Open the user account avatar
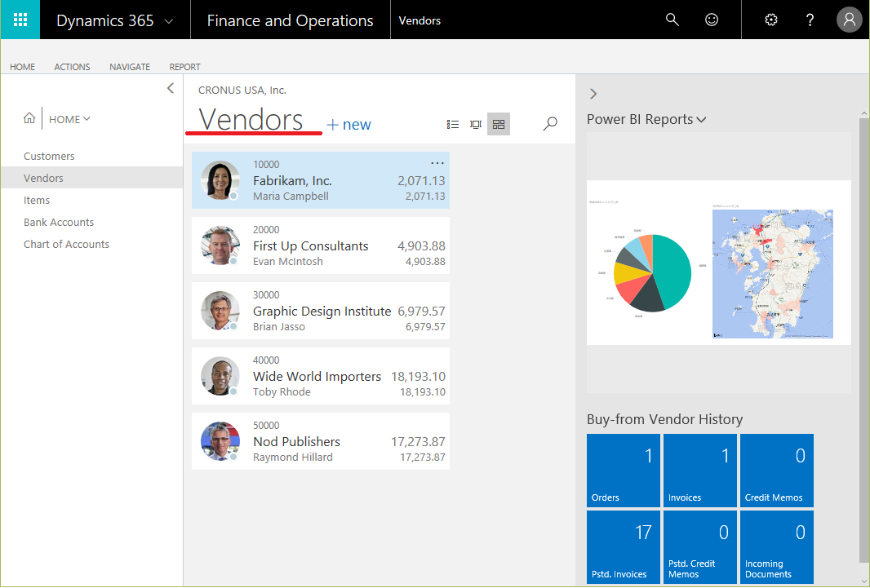The image size is (870, 588). pos(849,20)
